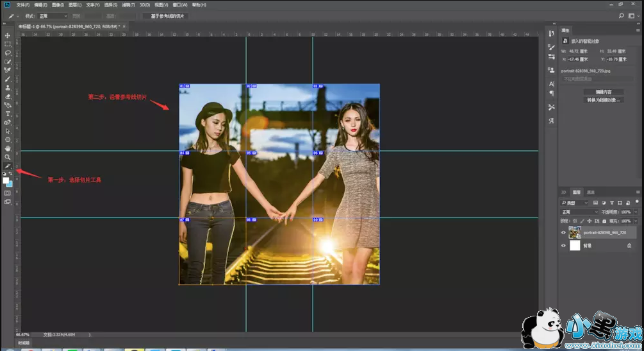Viewport: 644px width, 351px height.
Task: Click the portrait layer thumbnail
Action: click(575, 233)
